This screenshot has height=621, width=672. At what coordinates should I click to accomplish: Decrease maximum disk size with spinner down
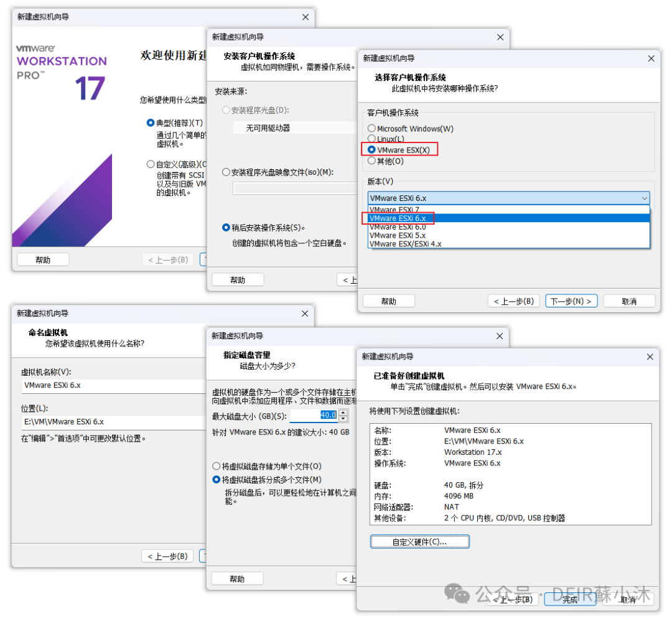tap(343, 418)
